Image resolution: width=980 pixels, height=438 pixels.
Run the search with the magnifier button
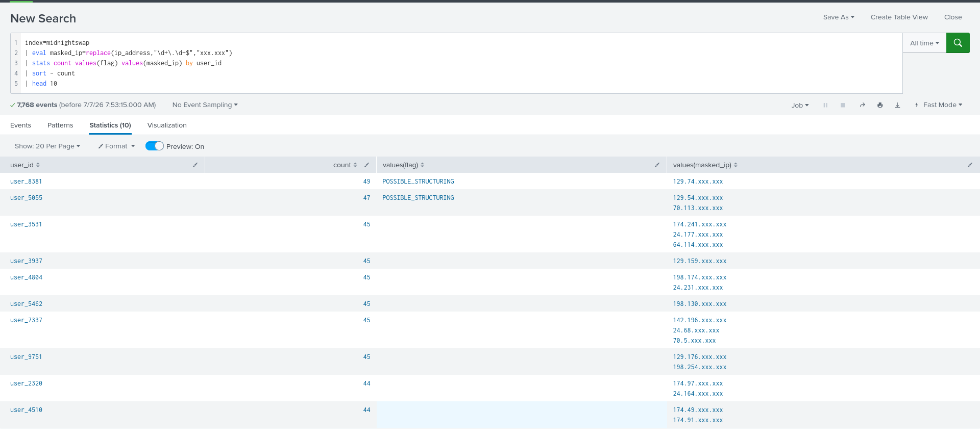coord(958,43)
